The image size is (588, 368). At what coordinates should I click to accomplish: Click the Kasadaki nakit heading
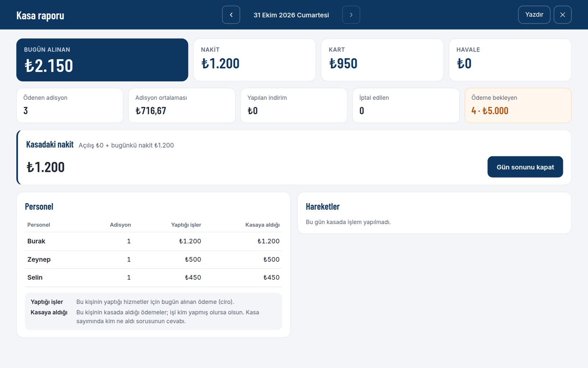coord(50,144)
